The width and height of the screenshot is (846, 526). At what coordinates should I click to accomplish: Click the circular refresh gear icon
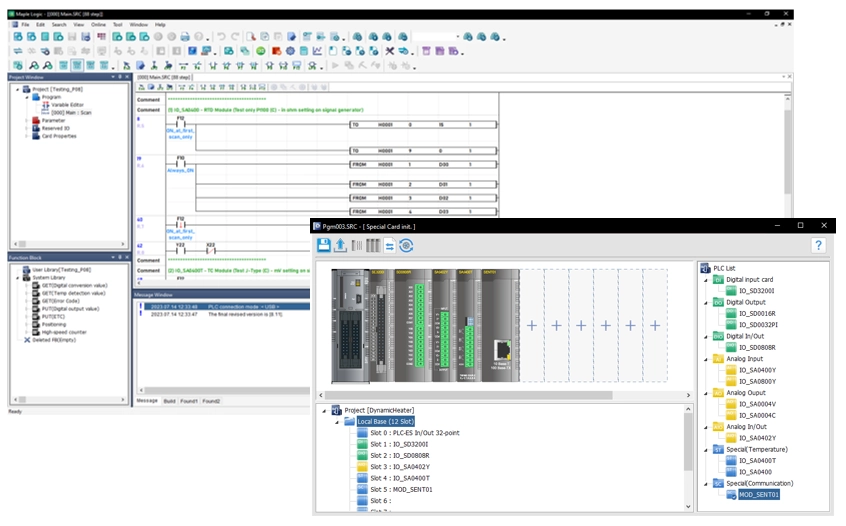[x=406, y=246]
